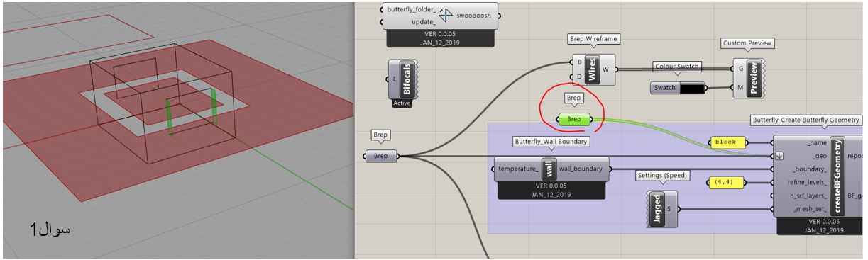The width and height of the screenshot is (868, 260).
Task: Click the M input of Preview component
Action: 741,87
